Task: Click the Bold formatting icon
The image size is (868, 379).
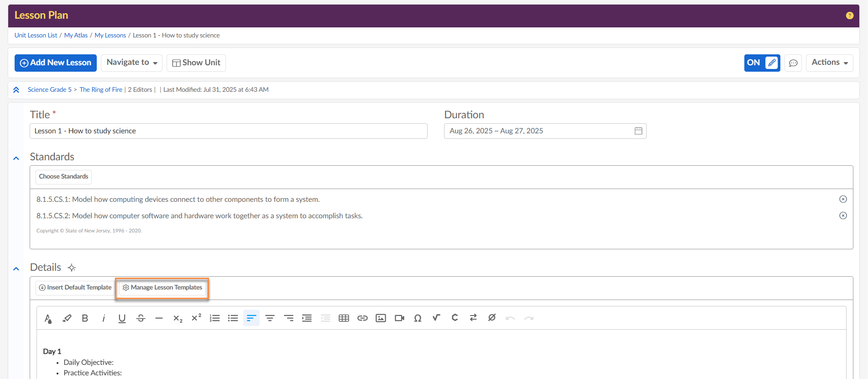Action: (85, 318)
